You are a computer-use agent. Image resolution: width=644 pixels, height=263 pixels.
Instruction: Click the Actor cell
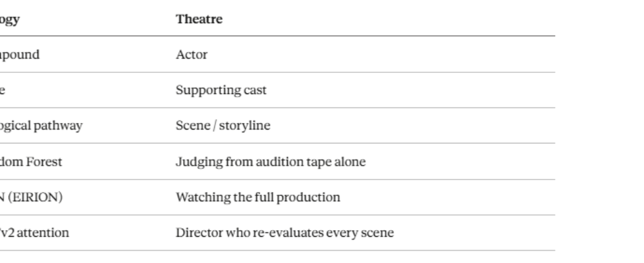[192, 55]
